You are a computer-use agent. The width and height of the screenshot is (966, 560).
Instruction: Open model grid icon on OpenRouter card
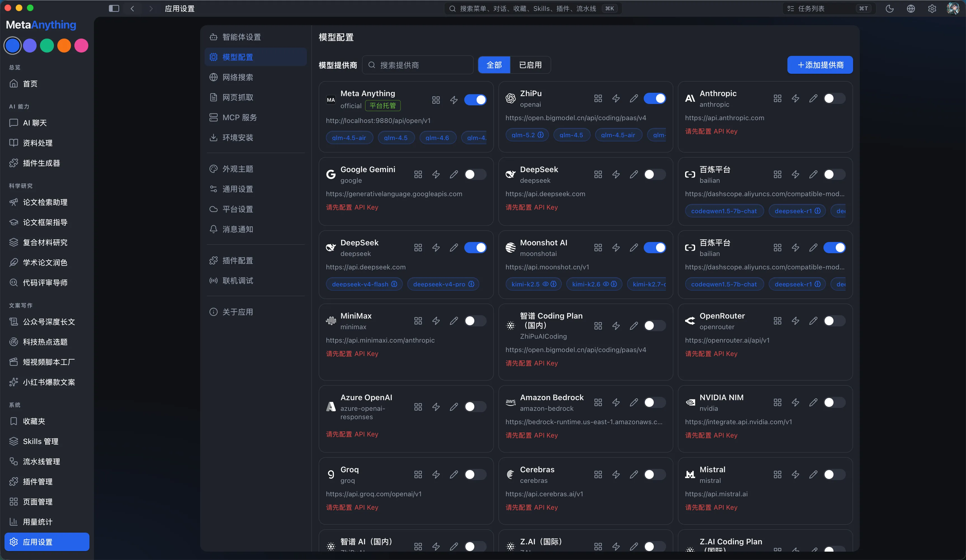point(777,321)
